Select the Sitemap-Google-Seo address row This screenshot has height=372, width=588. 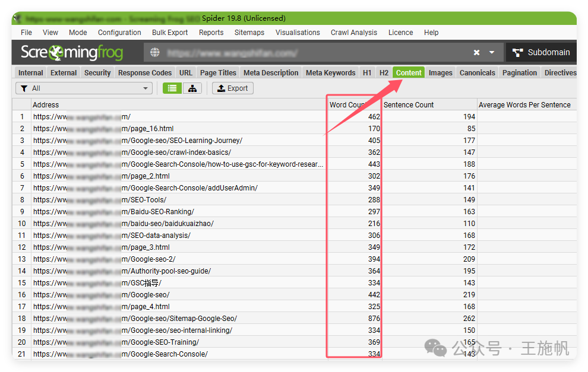[179, 319]
